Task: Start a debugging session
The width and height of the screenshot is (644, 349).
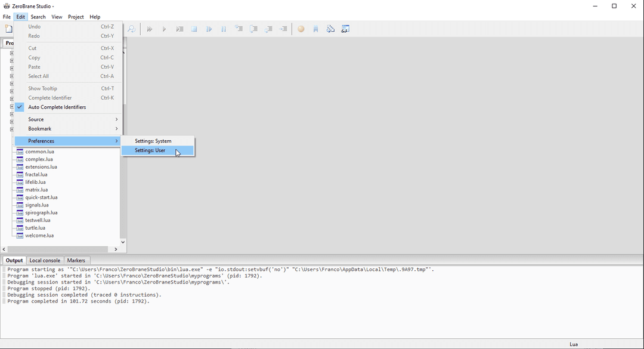Action: 150,29
